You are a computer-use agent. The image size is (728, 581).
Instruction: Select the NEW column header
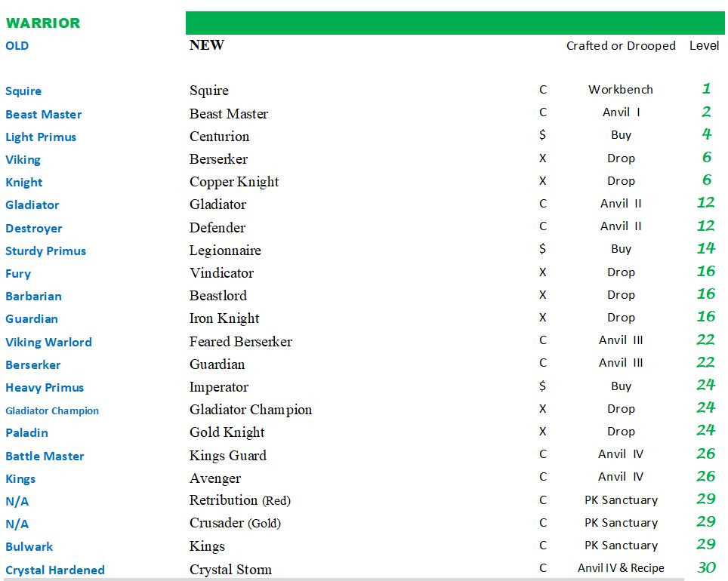click(206, 45)
